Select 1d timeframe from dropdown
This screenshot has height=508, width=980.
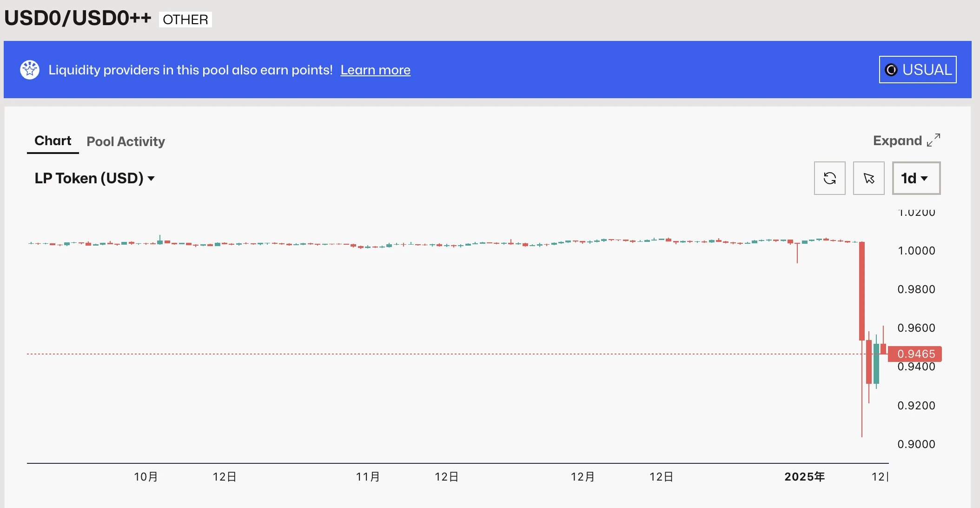tap(917, 178)
